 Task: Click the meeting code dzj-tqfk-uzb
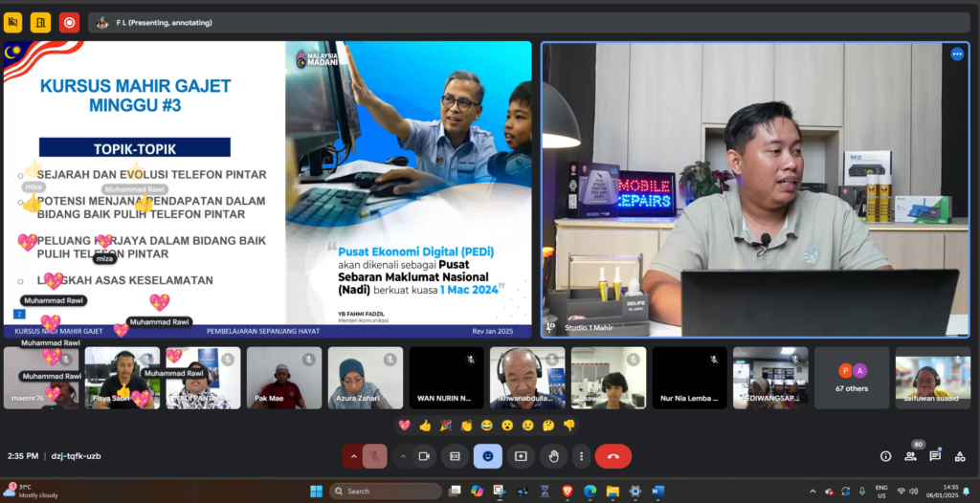(75, 456)
